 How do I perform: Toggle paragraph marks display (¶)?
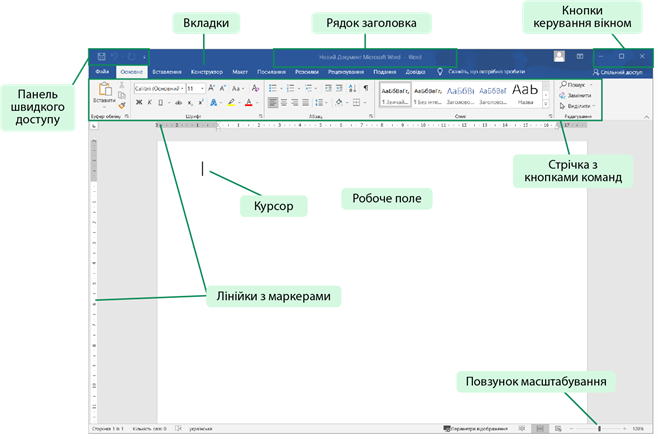[367, 88]
